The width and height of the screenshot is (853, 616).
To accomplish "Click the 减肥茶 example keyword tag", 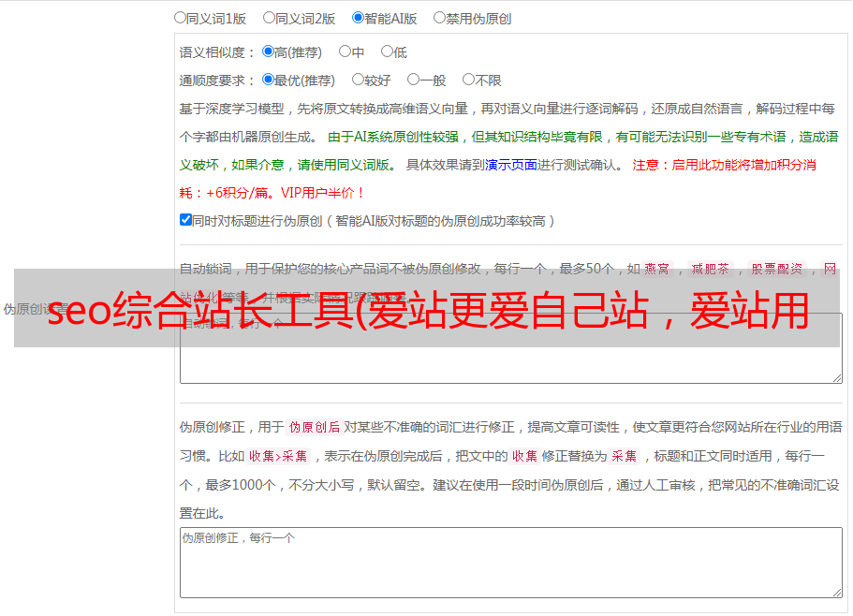I will [711, 269].
